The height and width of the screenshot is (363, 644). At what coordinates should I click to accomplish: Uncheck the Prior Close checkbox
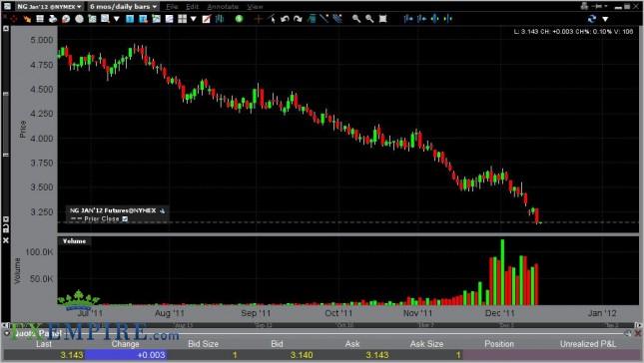tap(125, 219)
